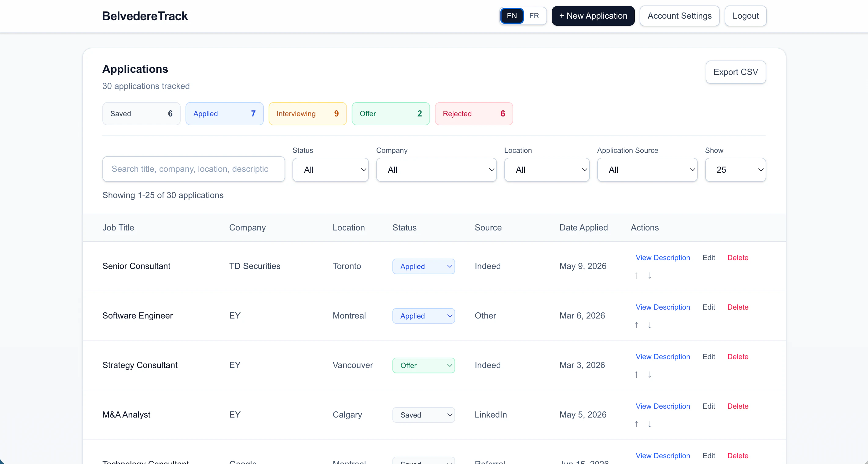The image size is (868, 464).
Task: Click the Vancouver location cell
Action: click(x=353, y=365)
